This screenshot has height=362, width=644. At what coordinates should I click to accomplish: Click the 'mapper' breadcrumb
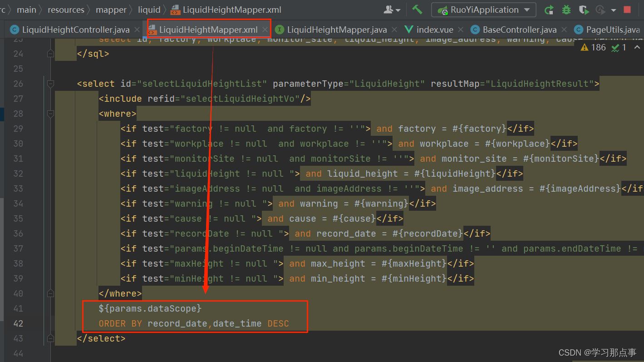[x=111, y=10]
